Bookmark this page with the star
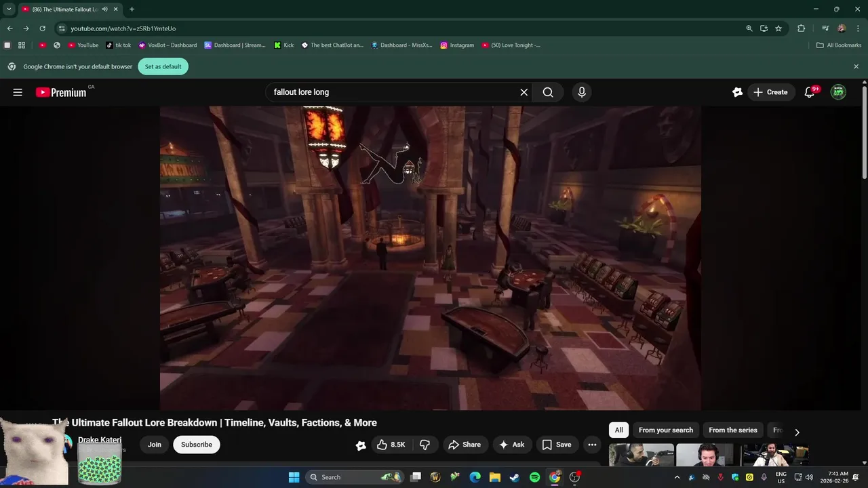This screenshot has width=868, height=488. tap(778, 28)
